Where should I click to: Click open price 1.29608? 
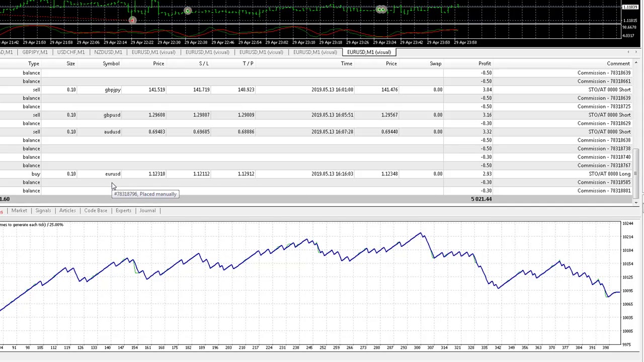coord(157,115)
